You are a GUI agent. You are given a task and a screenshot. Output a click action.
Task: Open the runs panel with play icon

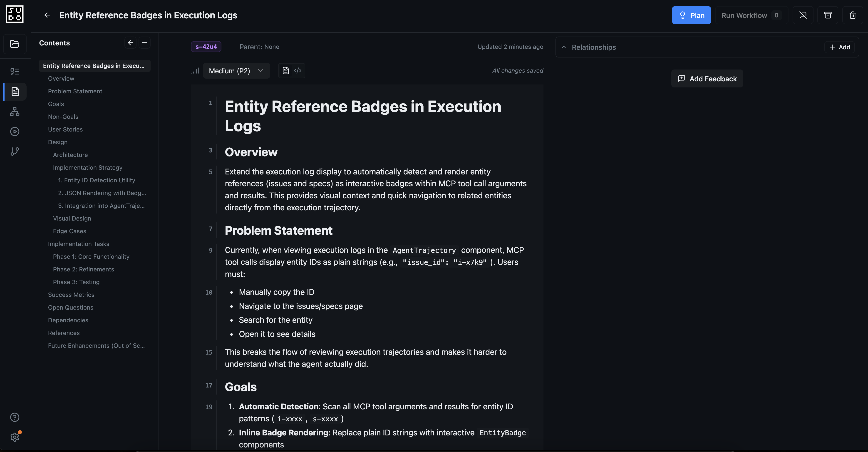15,132
